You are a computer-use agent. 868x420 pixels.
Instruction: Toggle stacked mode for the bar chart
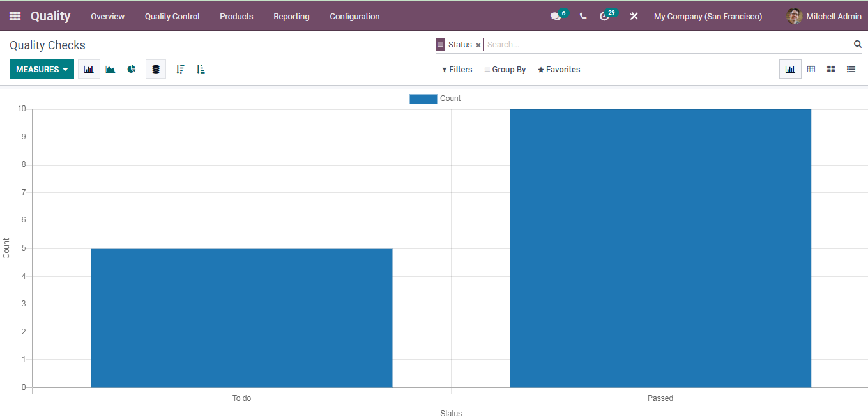pos(155,69)
